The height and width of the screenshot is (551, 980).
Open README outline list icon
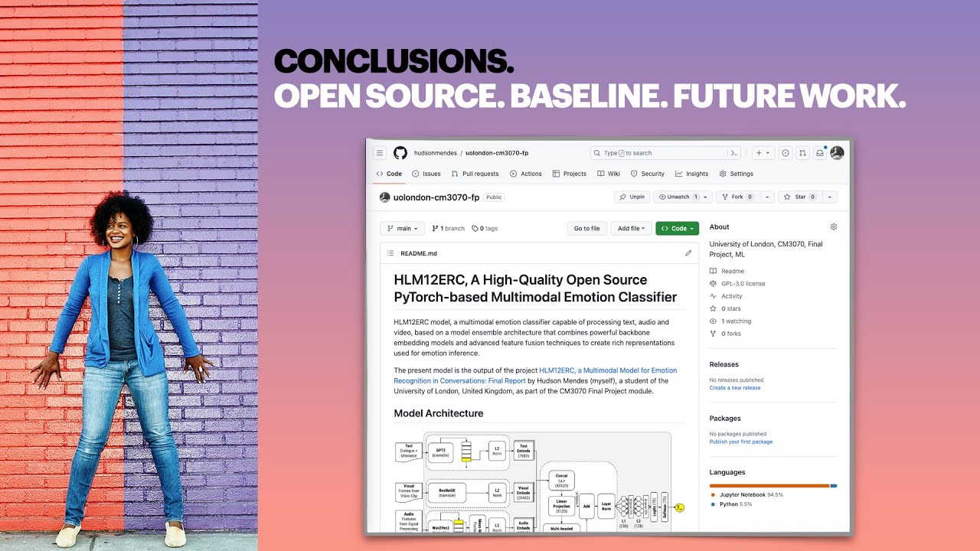[390, 253]
